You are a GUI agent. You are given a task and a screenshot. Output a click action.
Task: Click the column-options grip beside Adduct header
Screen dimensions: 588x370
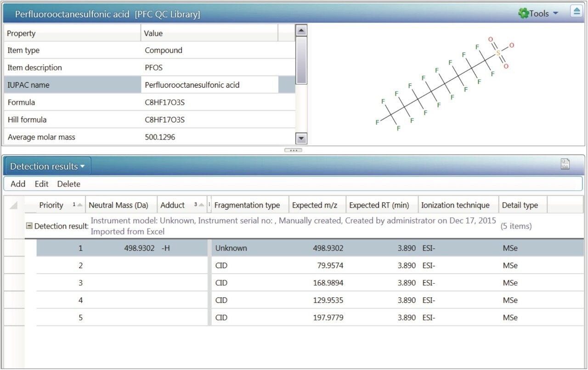click(209, 205)
